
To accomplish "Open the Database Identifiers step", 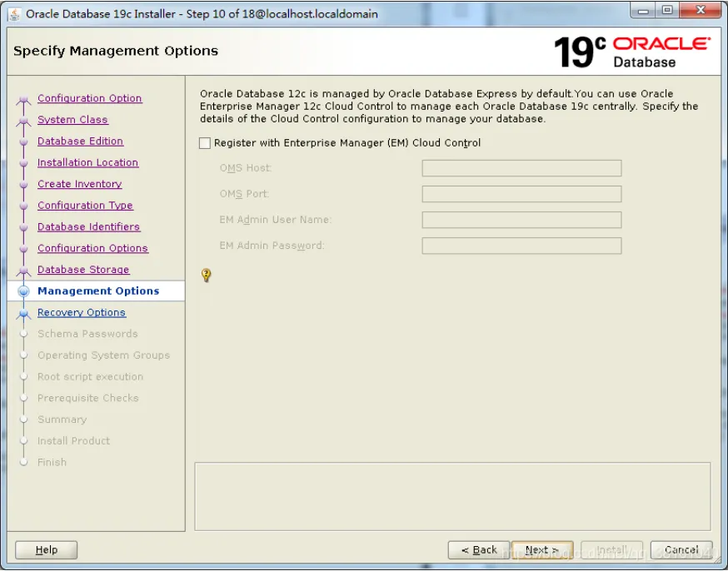I will [x=88, y=226].
